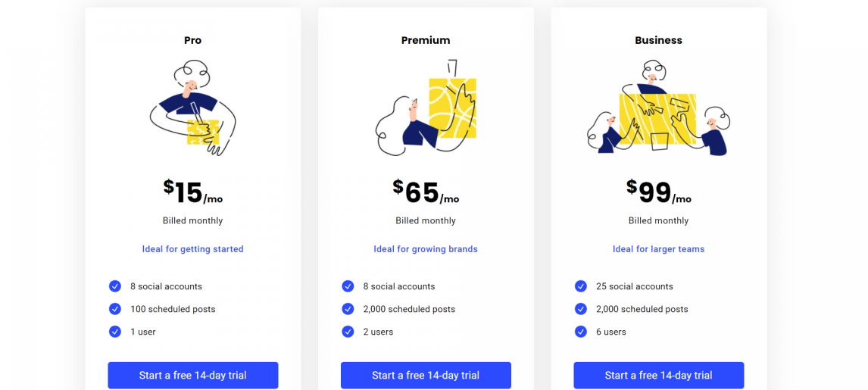Select the Business plan heading
Image resolution: width=868 pixels, height=390 pixels.
659,40
